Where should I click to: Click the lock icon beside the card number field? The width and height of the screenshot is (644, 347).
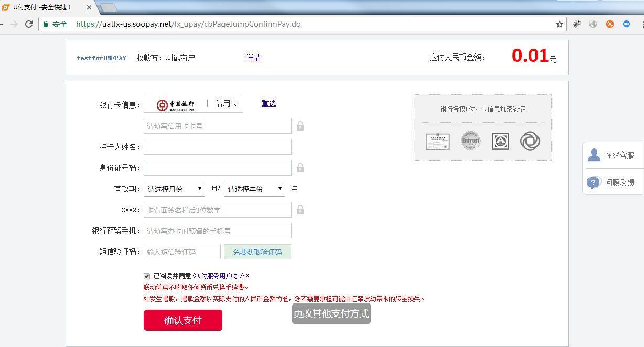pyautogui.click(x=299, y=126)
